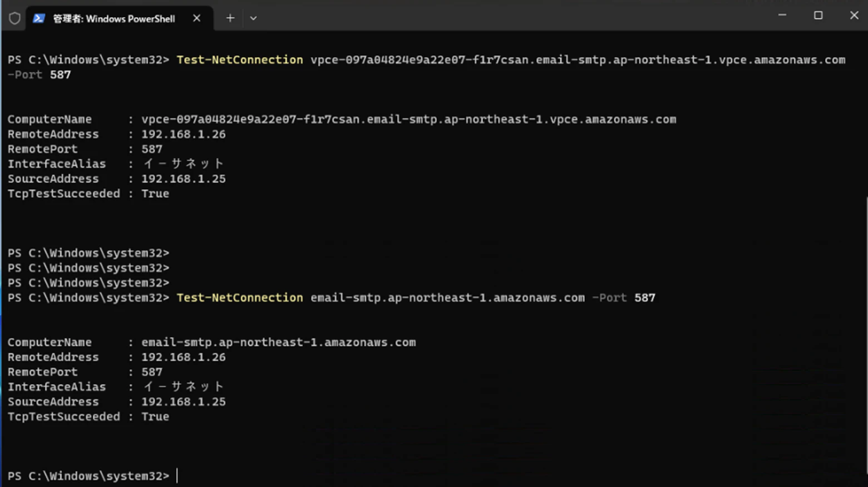Click the second SourceAddress 192.168.1.25 value
Screen dimensions: 868x487
point(184,402)
